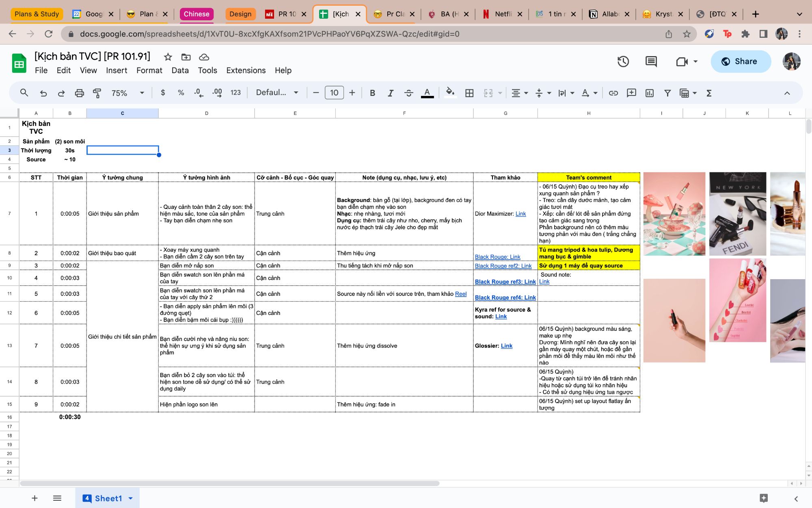Screen dimensions: 812x508
Task: Open the Functions sigma icon
Action: (x=709, y=93)
